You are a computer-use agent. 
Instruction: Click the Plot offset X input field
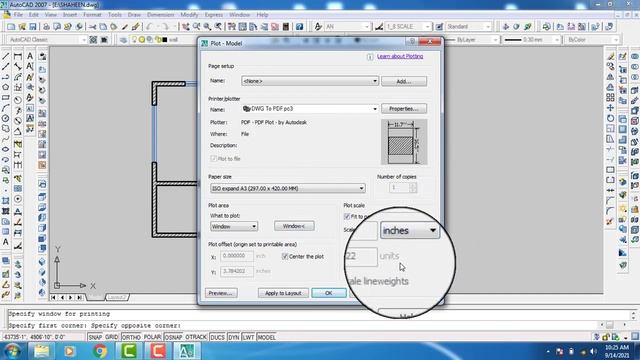click(237, 256)
